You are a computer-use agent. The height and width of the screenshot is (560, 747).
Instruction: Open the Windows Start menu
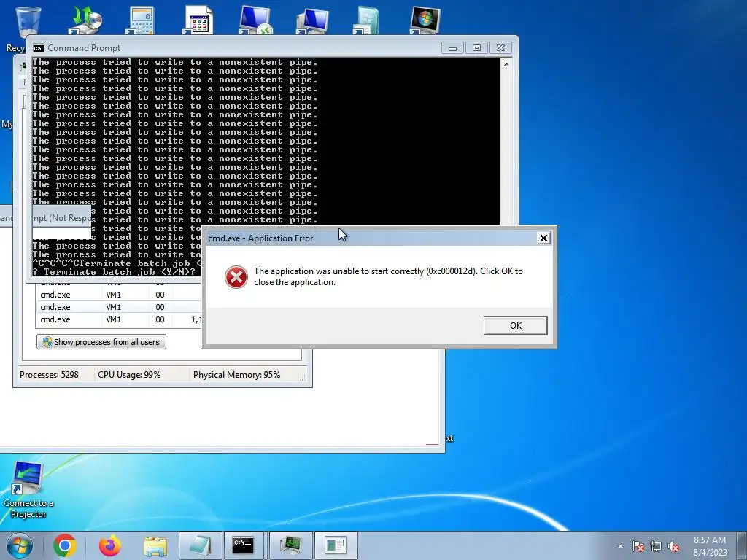tap(20, 545)
